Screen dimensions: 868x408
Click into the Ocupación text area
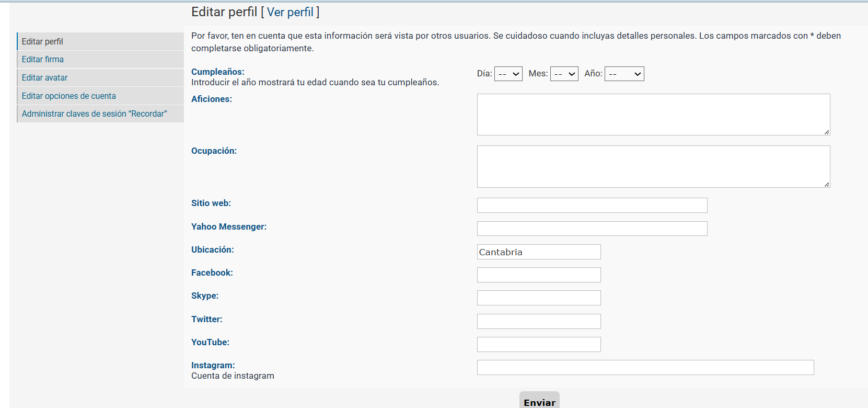click(x=653, y=166)
